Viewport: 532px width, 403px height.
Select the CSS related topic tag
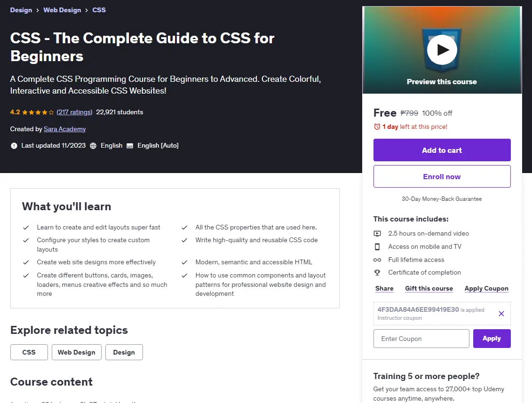29,353
